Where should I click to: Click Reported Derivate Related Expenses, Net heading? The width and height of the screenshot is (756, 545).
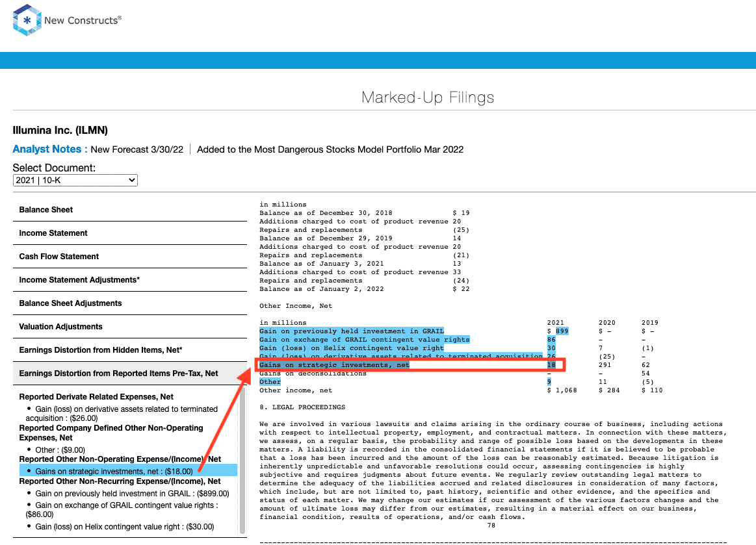[96, 397]
